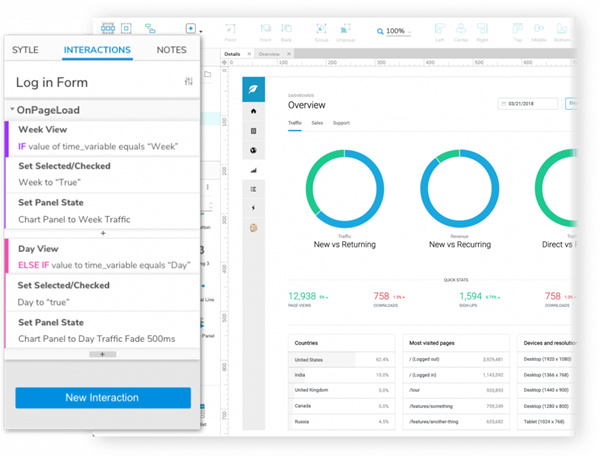Click the date field showing 03/21/2018
This screenshot has width=600, height=457.
528,103
